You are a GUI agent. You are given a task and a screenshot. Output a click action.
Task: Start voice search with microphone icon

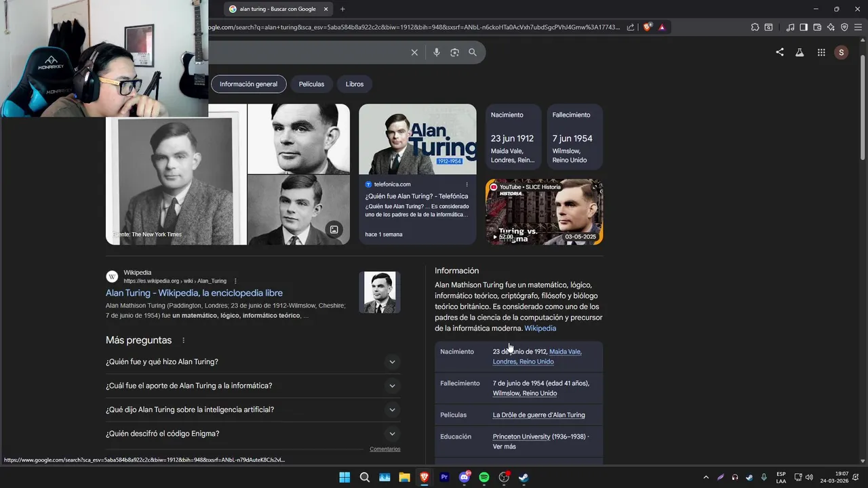[436, 52]
